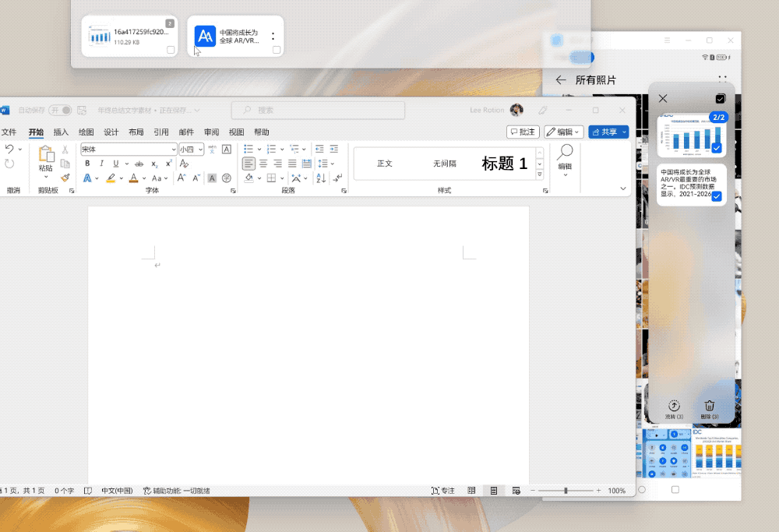Click back arrow beside 所有照片
This screenshot has width=779, height=532.
point(560,80)
